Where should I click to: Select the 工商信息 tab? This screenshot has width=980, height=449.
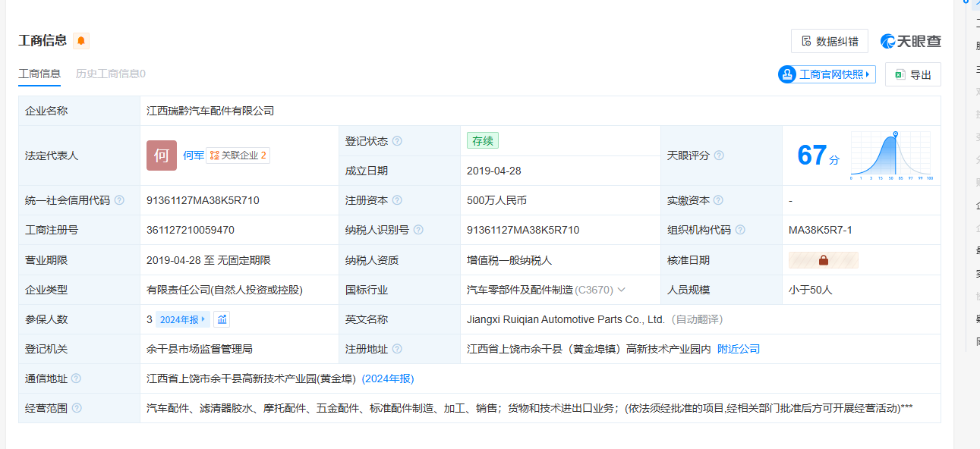pos(39,74)
